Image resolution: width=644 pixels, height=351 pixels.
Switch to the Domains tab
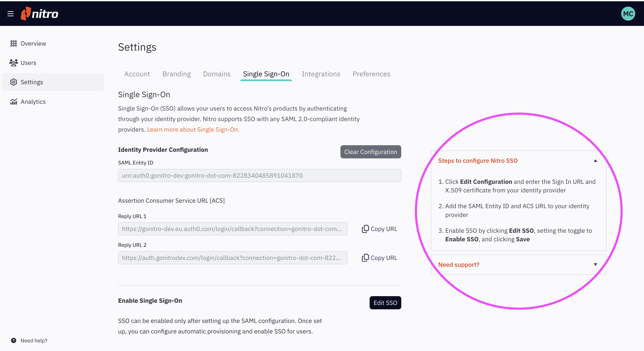217,74
